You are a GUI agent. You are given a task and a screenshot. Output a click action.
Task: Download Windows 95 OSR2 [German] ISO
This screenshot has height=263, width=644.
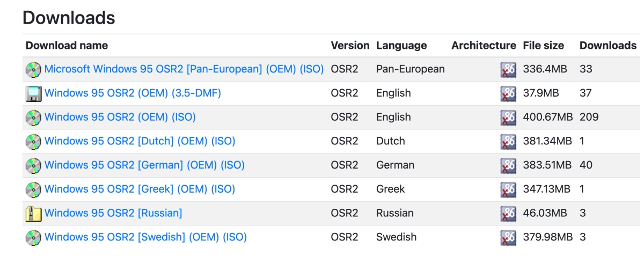pos(144,165)
